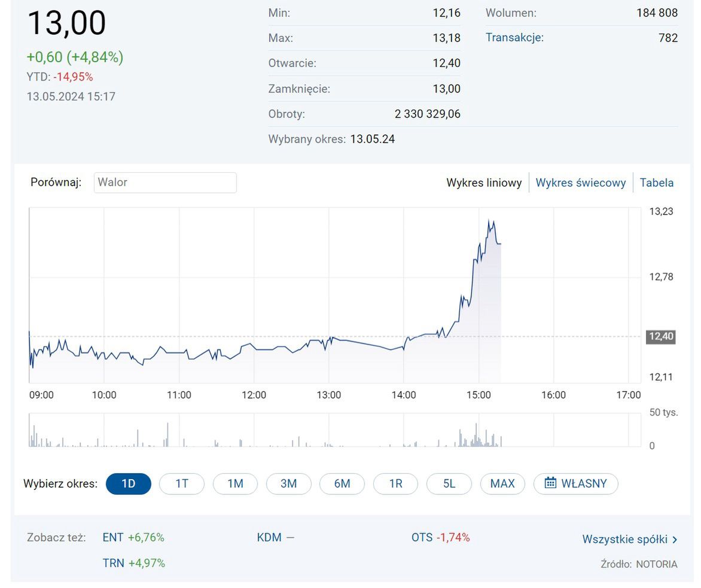Click the calendar icon on WŁASNY button
This screenshot has width=701, height=588.
coord(550,483)
